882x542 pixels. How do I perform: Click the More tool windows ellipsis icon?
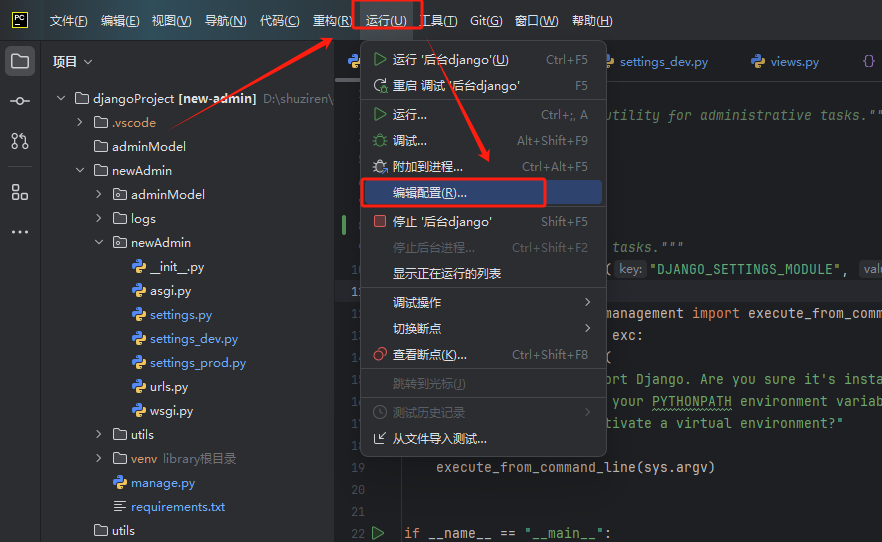pos(20,232)
